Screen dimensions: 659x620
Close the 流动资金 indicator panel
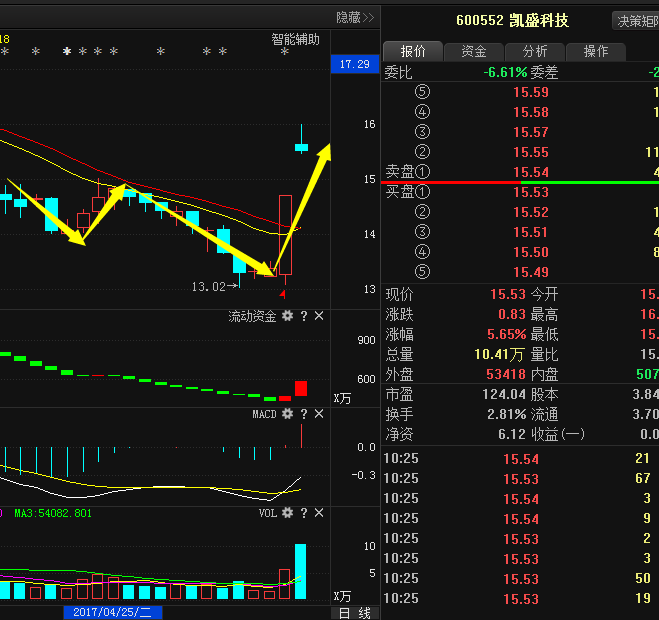(x=319, y=316)
